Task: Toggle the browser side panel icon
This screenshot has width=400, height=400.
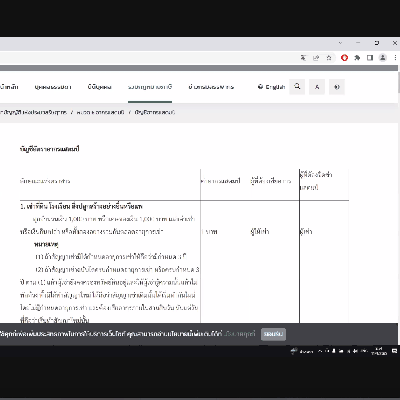Action: [x=370, y=58]
